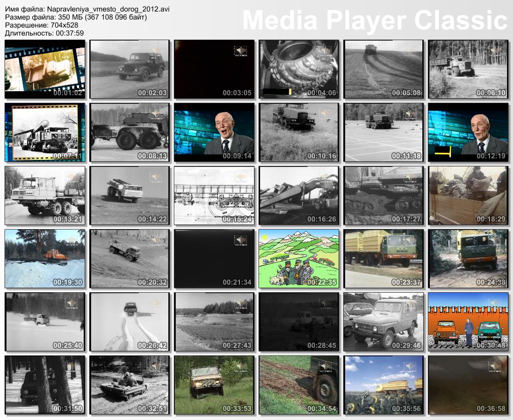Screen dimensions: 513x420
Task: Select the last thumbnail at 00:36:58
Action: [x=468, y=385]
